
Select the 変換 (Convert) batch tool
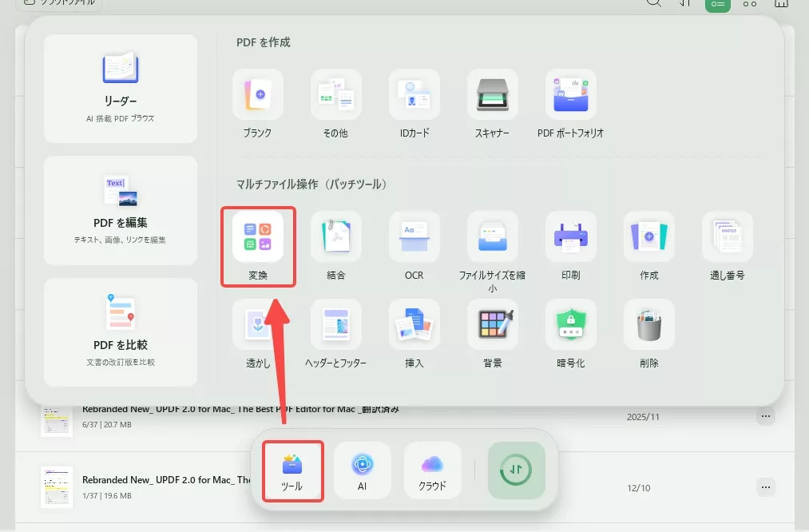258,246
